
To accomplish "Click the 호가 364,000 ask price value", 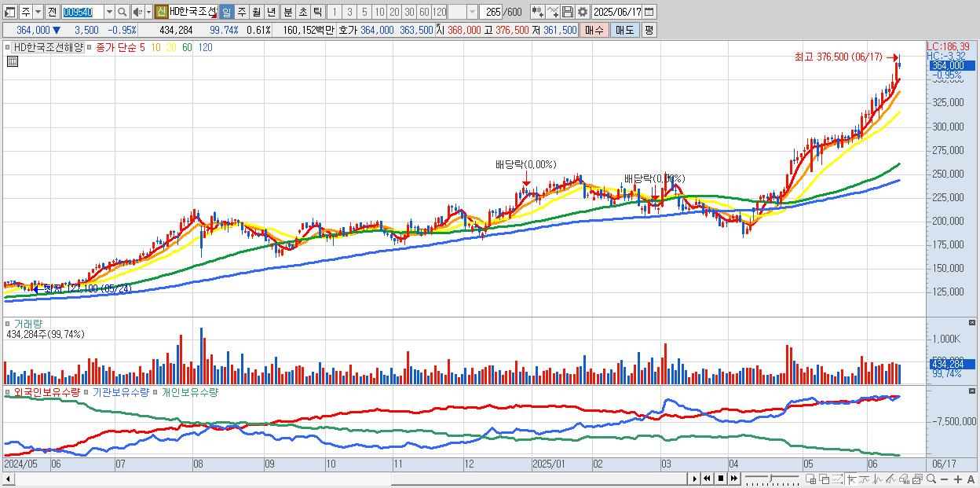I will (x=377, y=30).
